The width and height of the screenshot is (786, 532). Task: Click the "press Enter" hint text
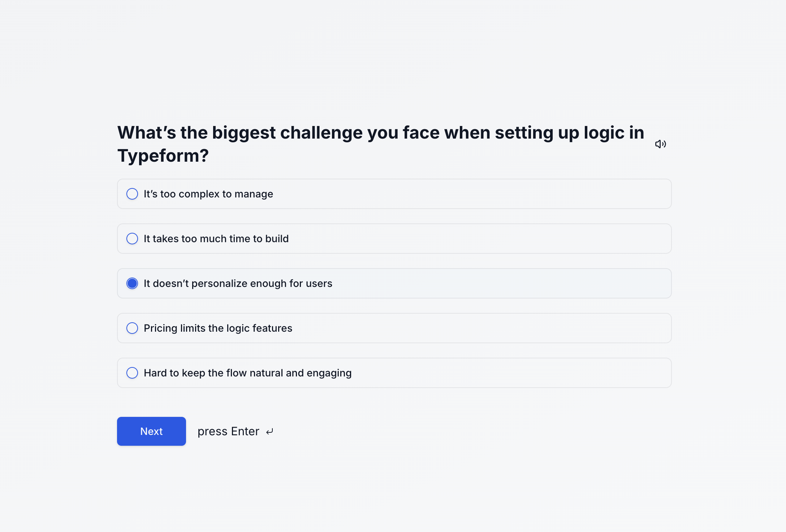click(x=228, y=431)
